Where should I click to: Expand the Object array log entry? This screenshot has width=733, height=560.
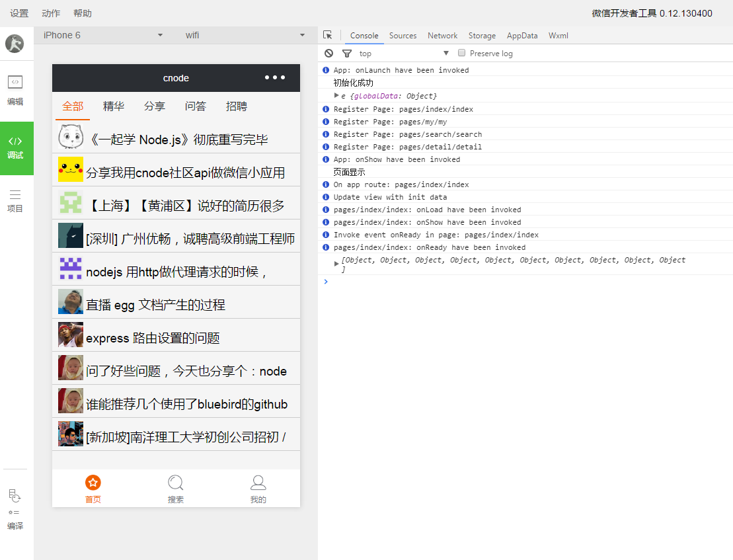click(337, 264)
